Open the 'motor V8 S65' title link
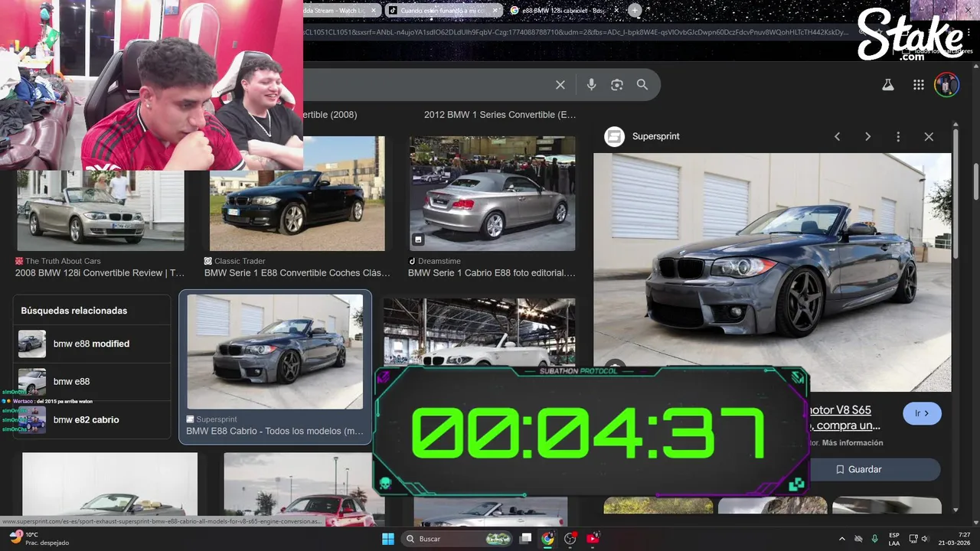 [841, 410]
